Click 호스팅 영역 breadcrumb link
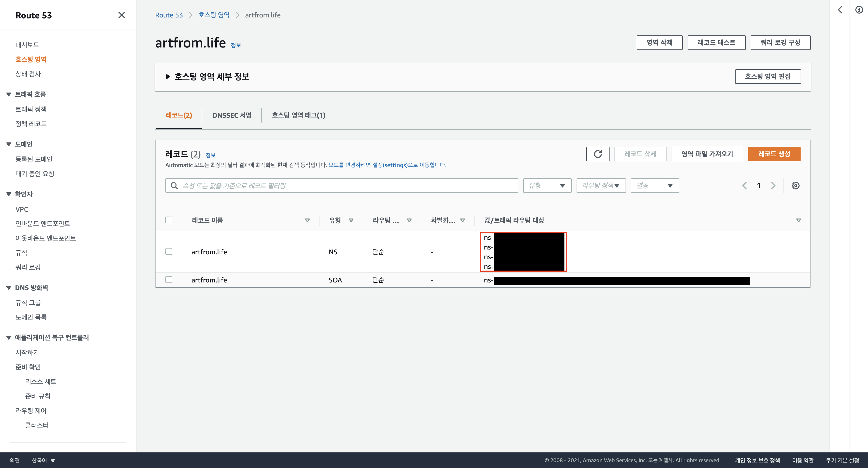Viewport: 868px width, 468px height. (214, 15)
